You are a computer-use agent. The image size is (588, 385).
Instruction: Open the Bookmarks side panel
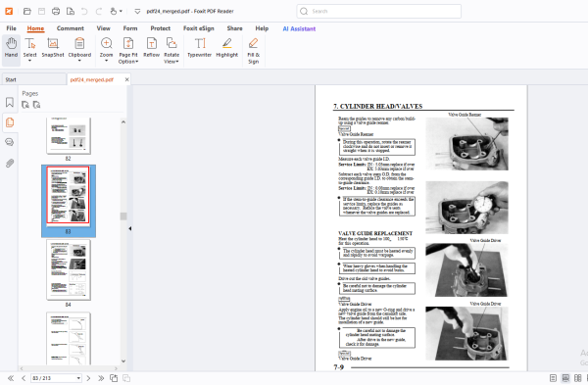10,102
